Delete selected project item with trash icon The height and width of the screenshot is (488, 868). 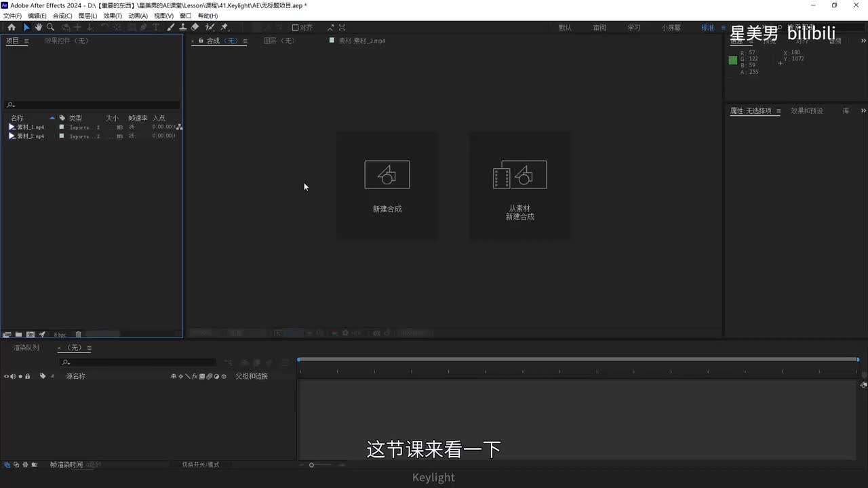[78, 334]
